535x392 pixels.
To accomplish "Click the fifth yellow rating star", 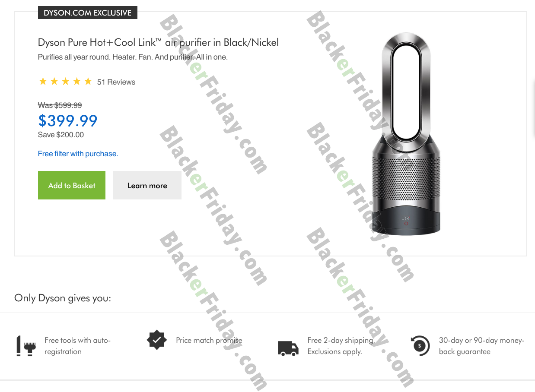I will 88,82.
